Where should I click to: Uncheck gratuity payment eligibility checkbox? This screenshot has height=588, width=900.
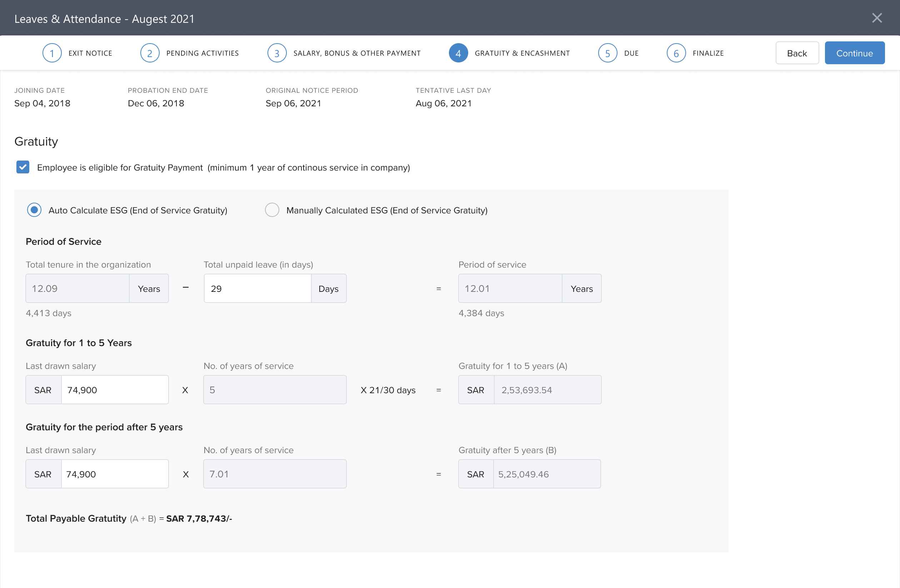(23, 167)
